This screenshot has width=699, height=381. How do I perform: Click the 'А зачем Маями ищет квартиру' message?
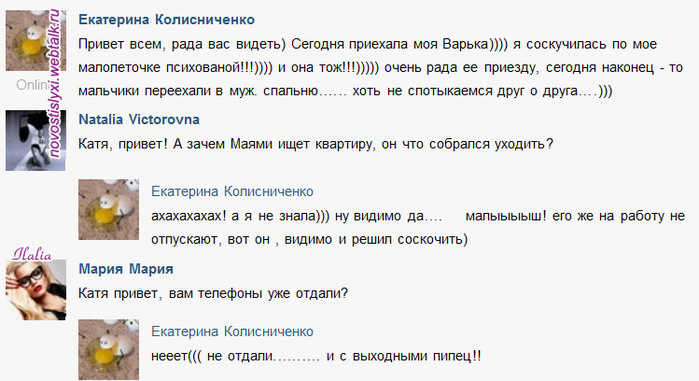click(316, 144)
